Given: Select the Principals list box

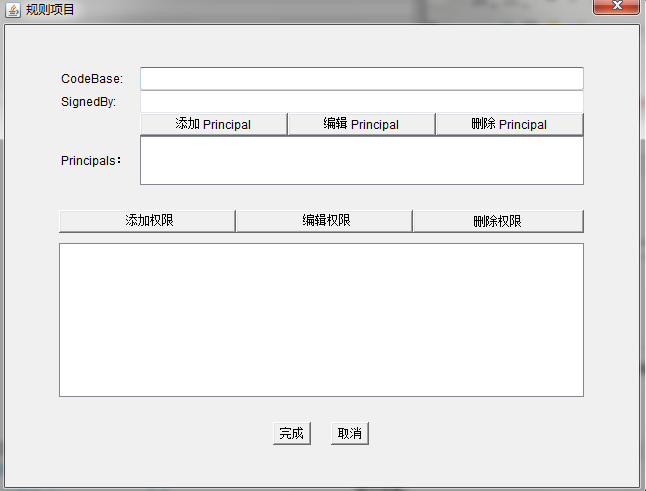Looking at the screenshot, I should (x=362, y=161).
